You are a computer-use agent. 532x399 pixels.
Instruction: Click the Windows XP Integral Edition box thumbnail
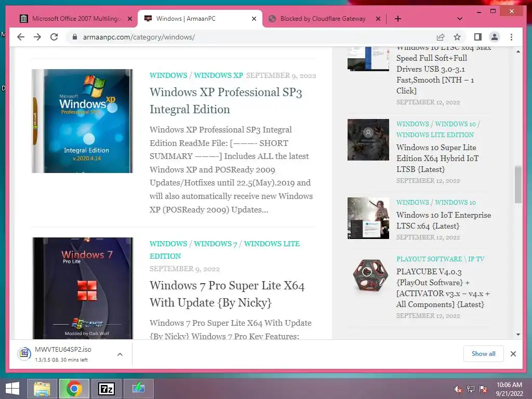pos(82,121)
